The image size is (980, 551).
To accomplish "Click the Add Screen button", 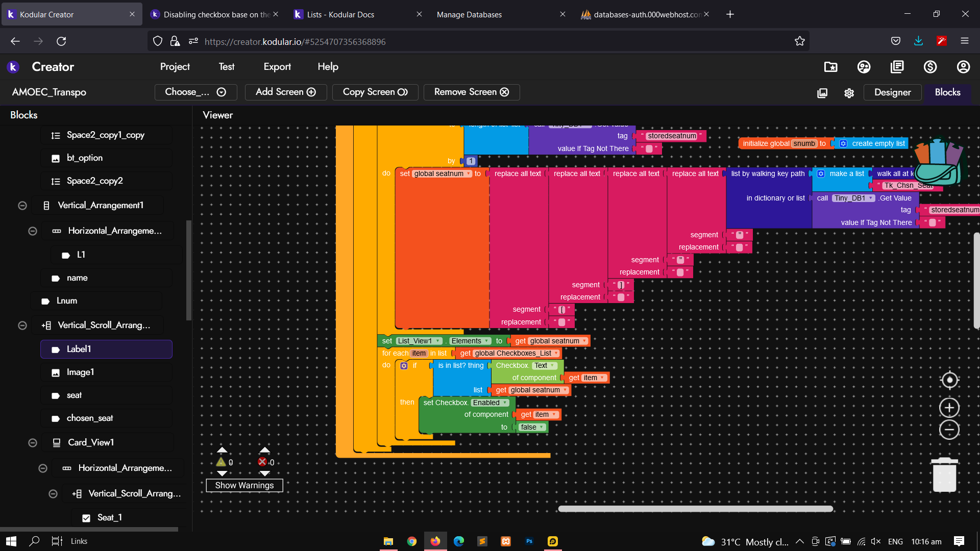I will (x=285, y=92).
